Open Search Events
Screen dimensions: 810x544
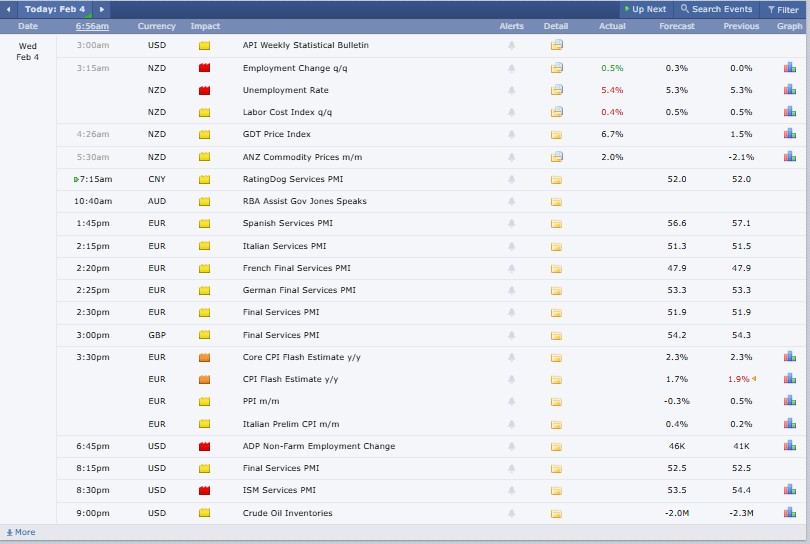(716, 9)
